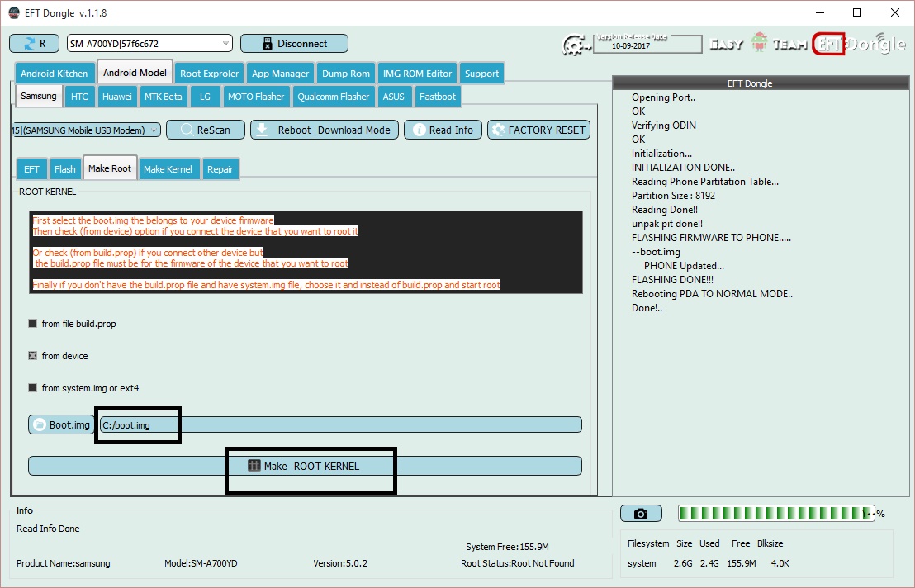
Task: Click the EFT Dongle title bar app icon
Action: (14, 13)
